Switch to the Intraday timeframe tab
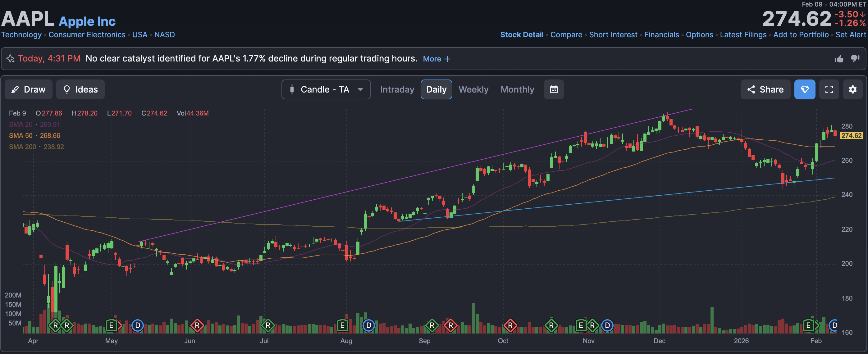This screenshot has height=354, width=868. [x=397, y=89]
